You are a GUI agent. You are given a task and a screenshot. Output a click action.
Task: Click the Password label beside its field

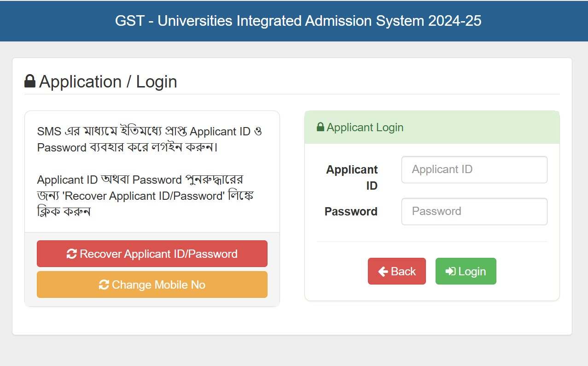pos(350,211)
